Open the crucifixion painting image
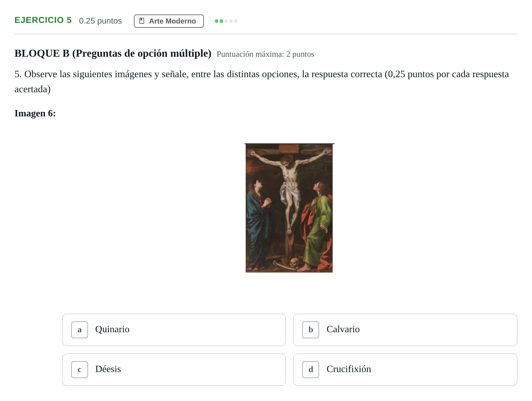Viewport: 532px width, 401px height. (x=289, y=208)
